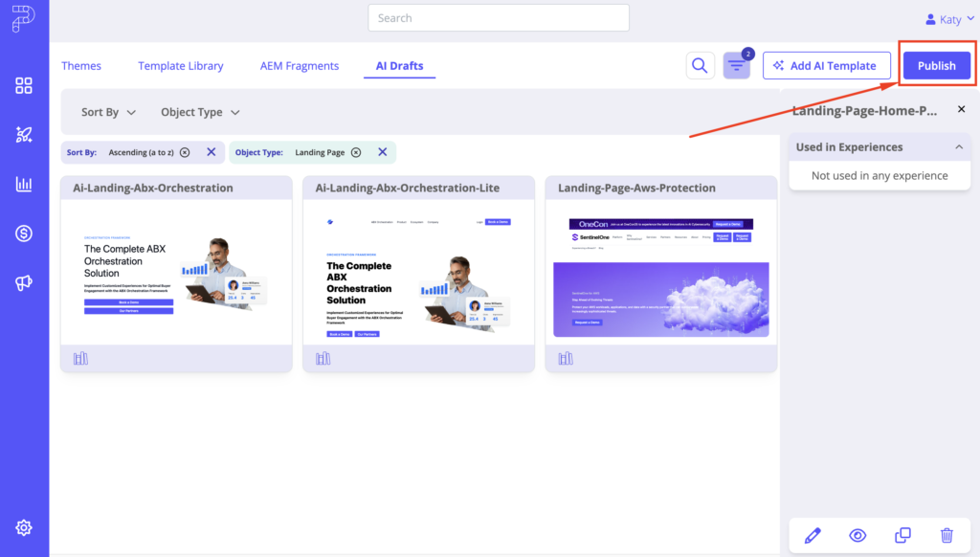Screen dimensions: 980x557
Task: Open the dashboard grid icon in sidebar
Action: pos(24,86)
